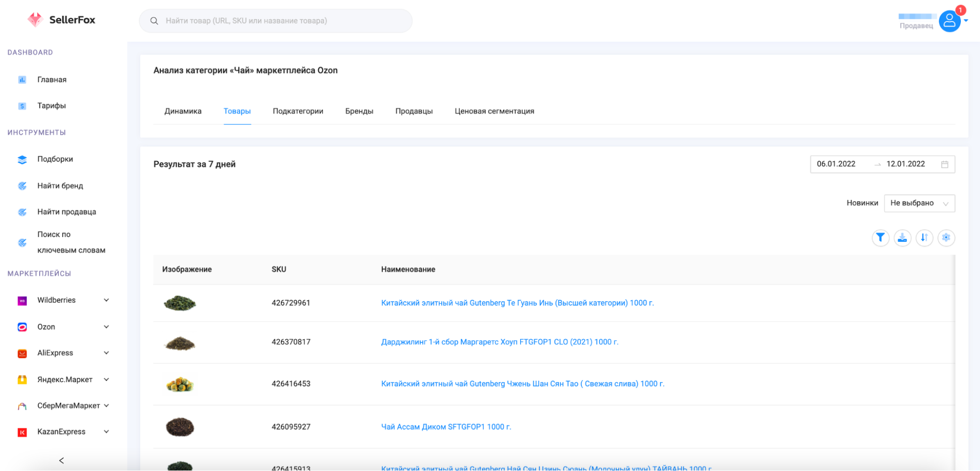Open product link Те Гуань Инь tea
Screen dimensions: 980x471
click(518, 303)
